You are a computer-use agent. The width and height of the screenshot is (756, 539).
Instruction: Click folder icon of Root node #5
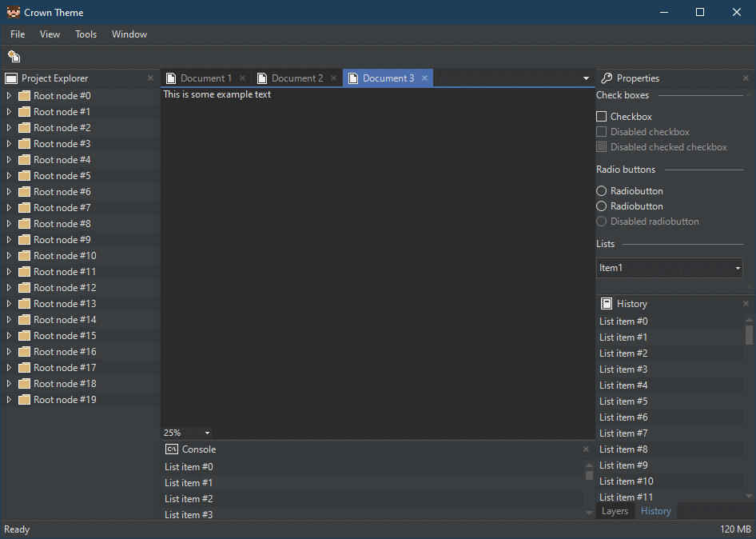pos(24,176)
